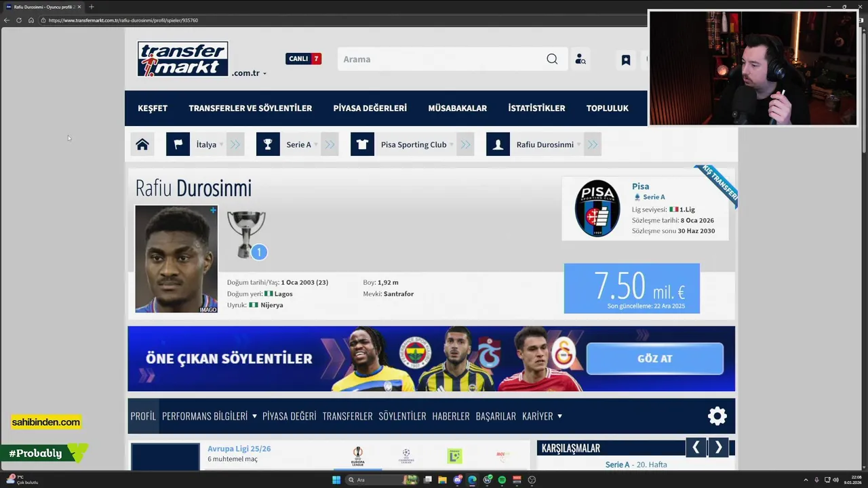Viewport: 868px width, 488px height.
Task: Select the Profil tab
Action: (143, 416)
